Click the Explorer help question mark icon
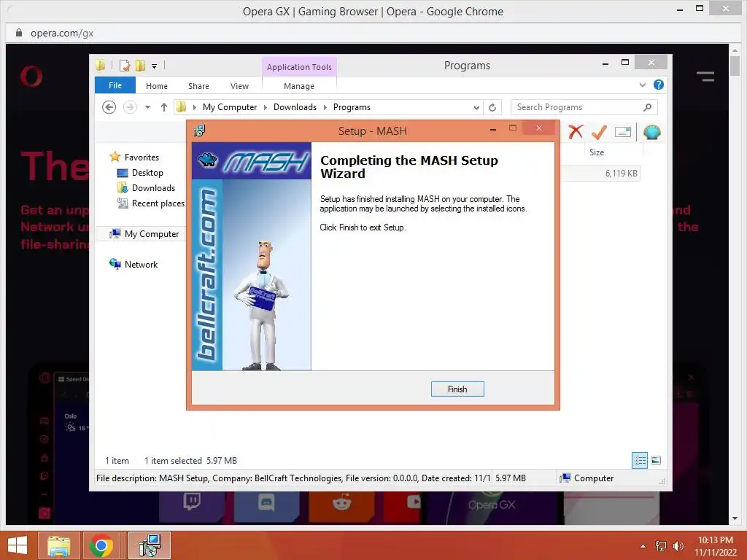This screenshot has width=747, height=560. (x=659, y=85)
